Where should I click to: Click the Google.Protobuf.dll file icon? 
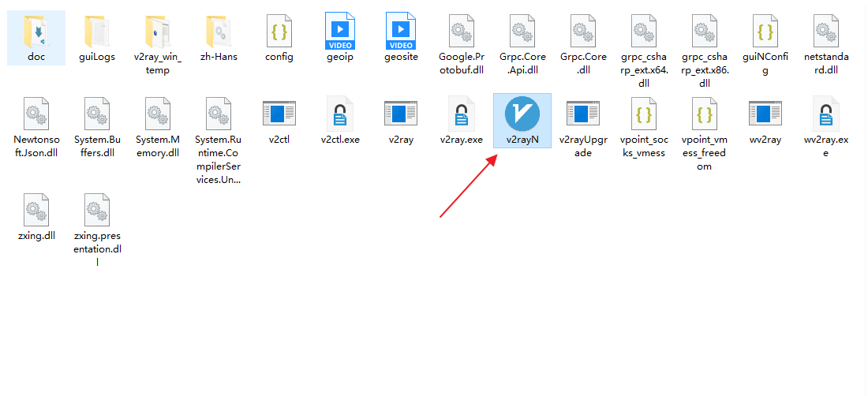pyautogui.click(x=462, y=32)
